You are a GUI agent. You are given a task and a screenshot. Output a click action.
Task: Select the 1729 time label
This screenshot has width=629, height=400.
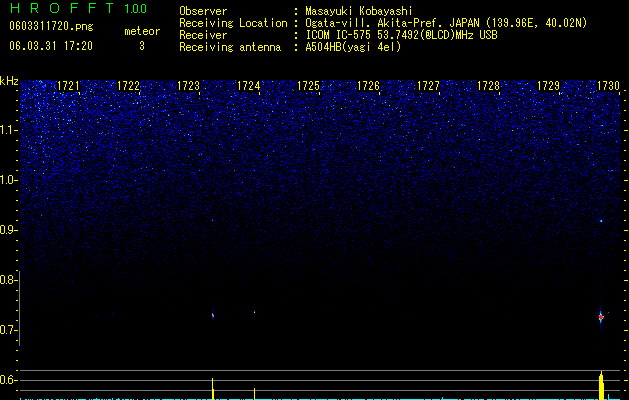click(x=548, y=86)
